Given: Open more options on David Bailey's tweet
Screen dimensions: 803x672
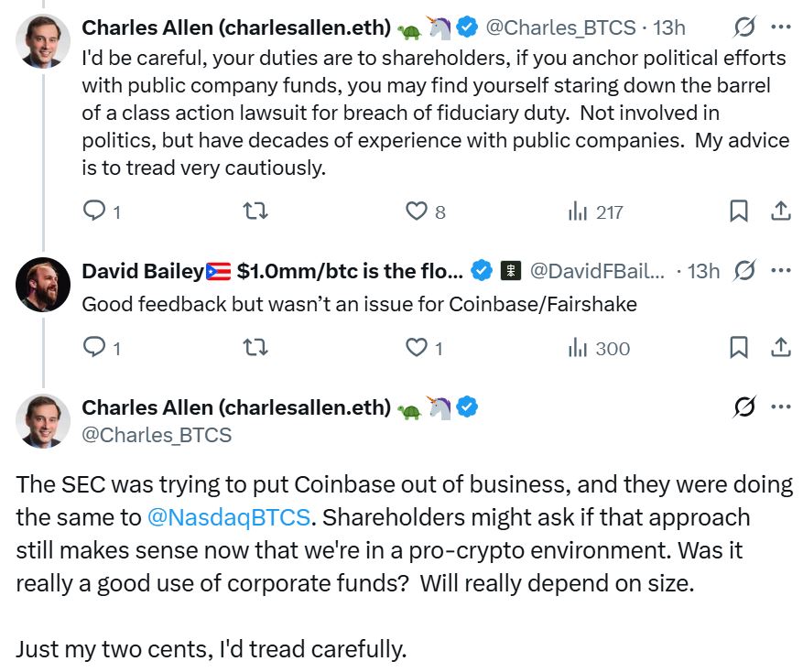Looking at the screenshot, I should (x=781, y=270).
